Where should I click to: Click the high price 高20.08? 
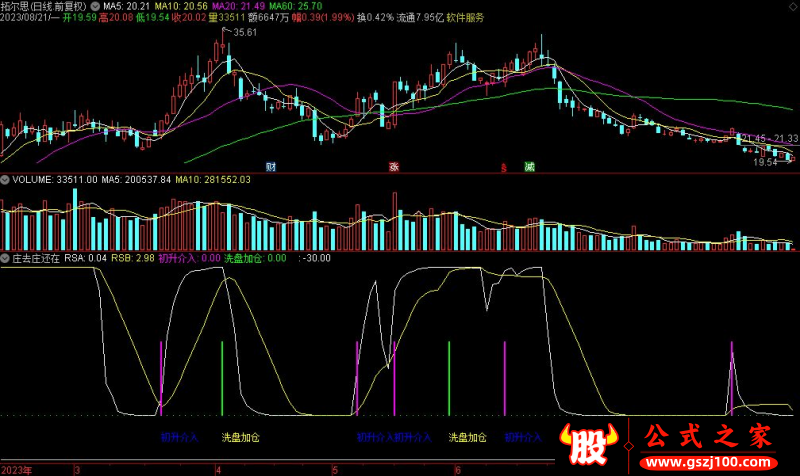[116, 17]
